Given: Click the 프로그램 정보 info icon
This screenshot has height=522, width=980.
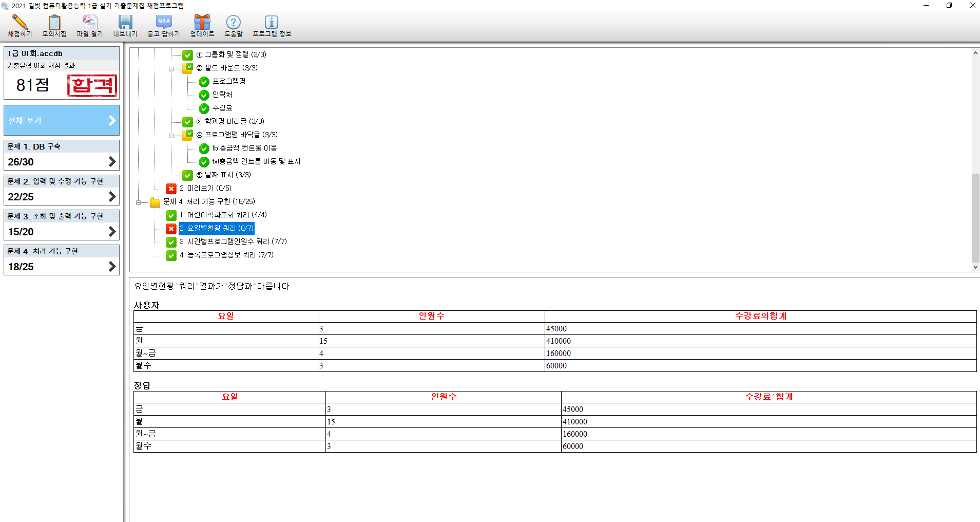Looking at the screenshot, I should click(x=271, y=23).
